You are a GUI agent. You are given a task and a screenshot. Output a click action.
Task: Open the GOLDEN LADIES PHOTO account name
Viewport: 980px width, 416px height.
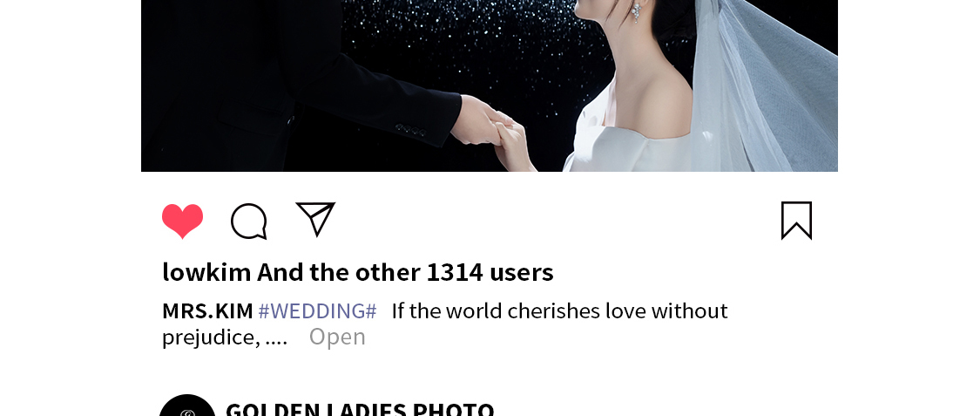[360, 408]
